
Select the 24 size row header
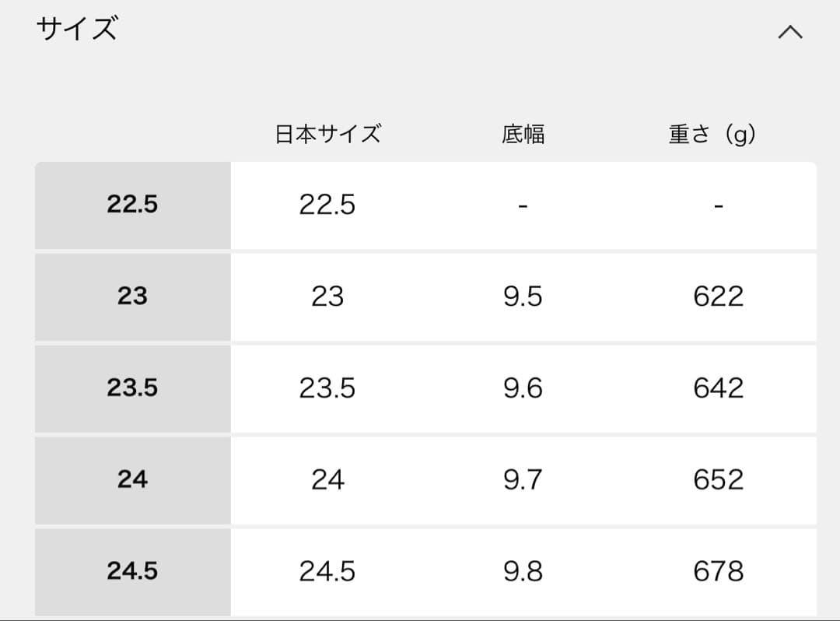[132, 479]
